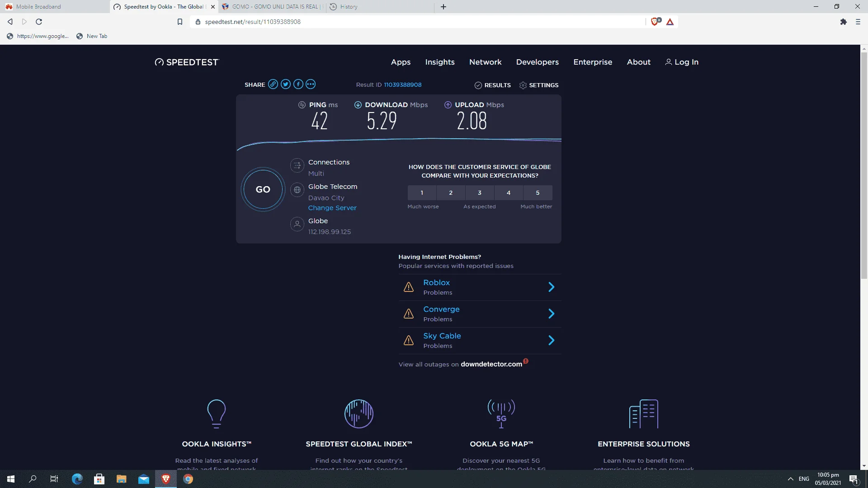Click the upload arrow icon
The height and width of the screenshot is (488, 868).
click(x=448, y=105)
